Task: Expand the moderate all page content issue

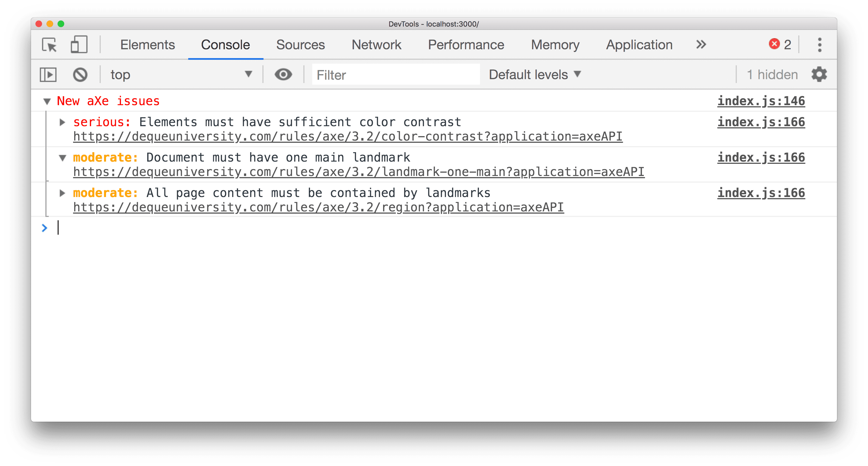Action: coord(62,192)
